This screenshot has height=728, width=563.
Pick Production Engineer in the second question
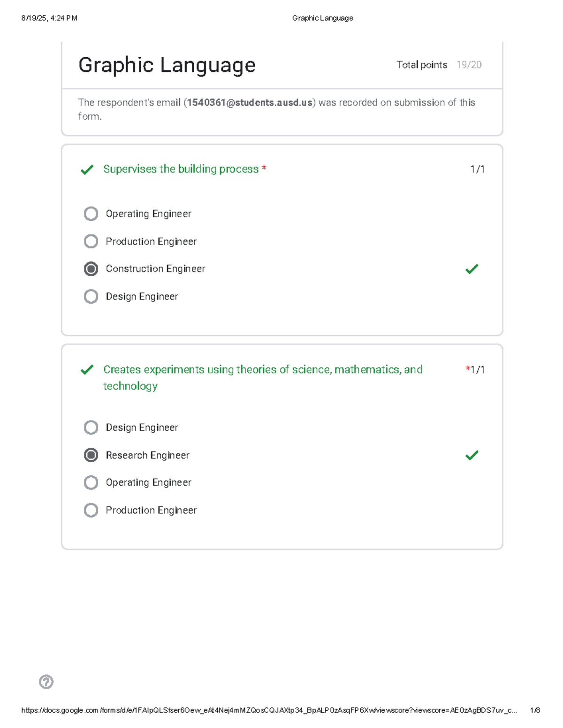point(91,510)
